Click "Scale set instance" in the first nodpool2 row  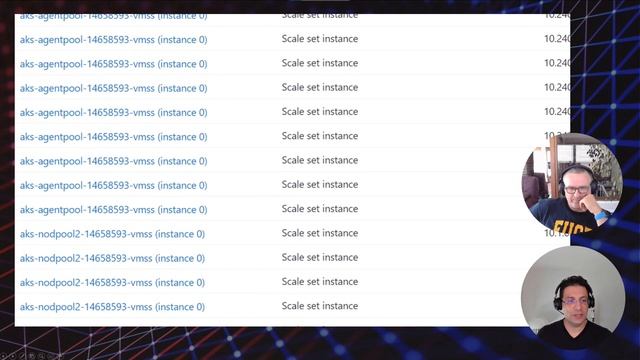click(x=320, y=233)
